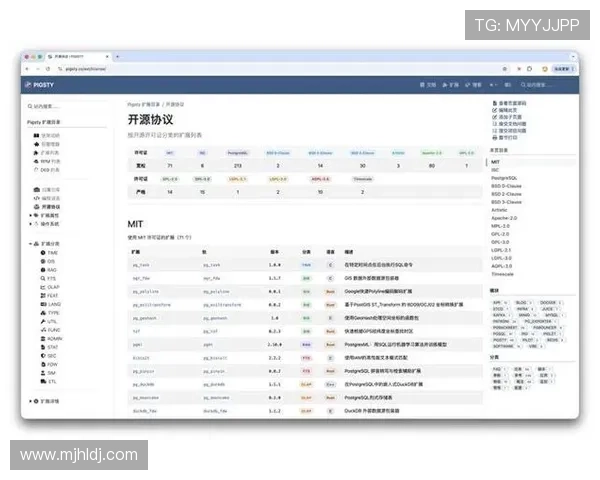
Task: Click the MIT section heading
Action: coord(135,224)
